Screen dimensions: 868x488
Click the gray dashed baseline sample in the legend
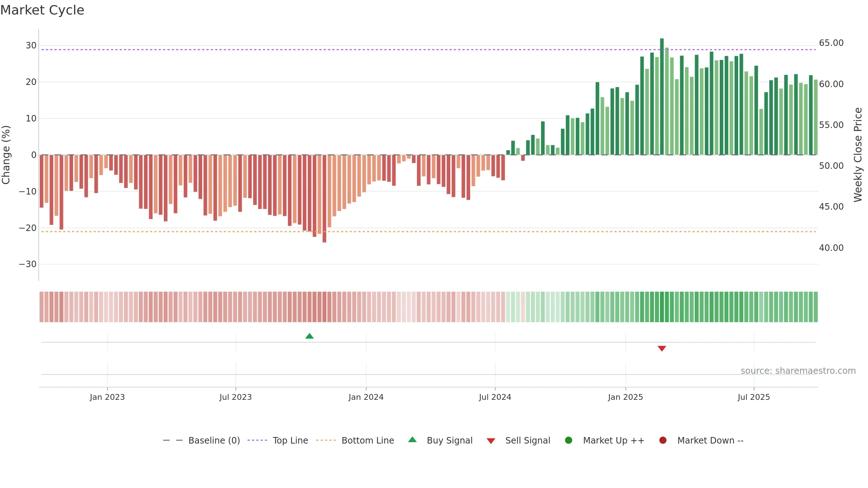coord(173,440)
